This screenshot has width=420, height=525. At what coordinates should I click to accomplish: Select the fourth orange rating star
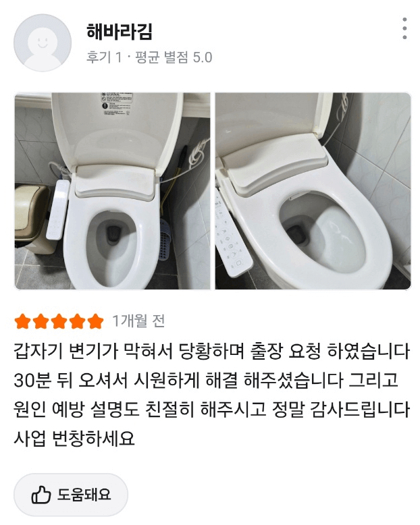(x=77, y=321)
